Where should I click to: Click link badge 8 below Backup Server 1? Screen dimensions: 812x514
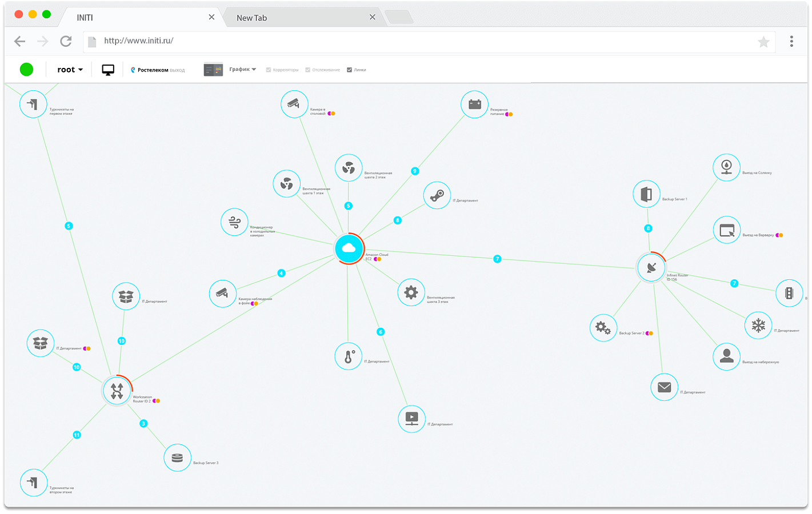pyautogui.click(x=647, y=228)
